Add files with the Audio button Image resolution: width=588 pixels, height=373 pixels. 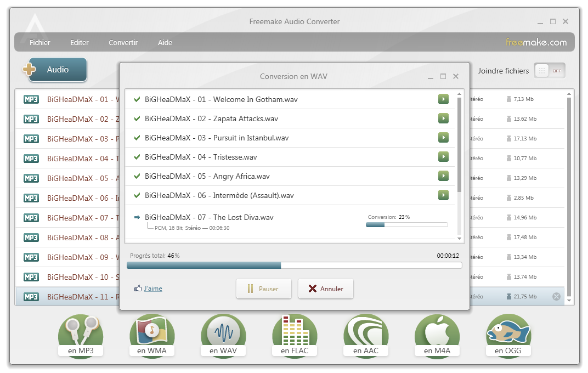click(x=55, y=69)
